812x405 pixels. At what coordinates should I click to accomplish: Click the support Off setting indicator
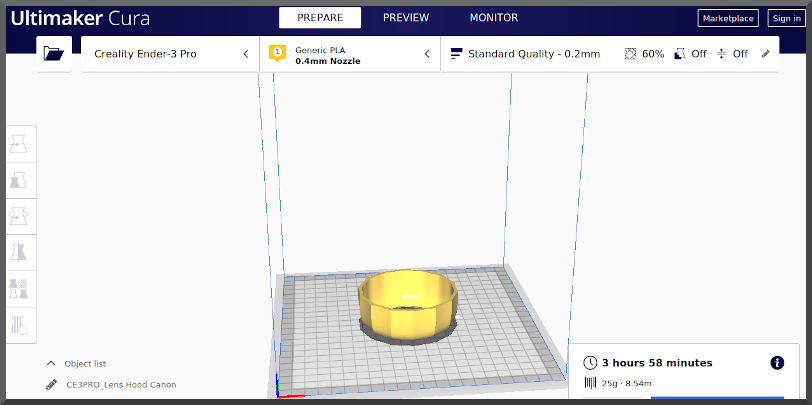pyautogui.click(x=690, y=54)
